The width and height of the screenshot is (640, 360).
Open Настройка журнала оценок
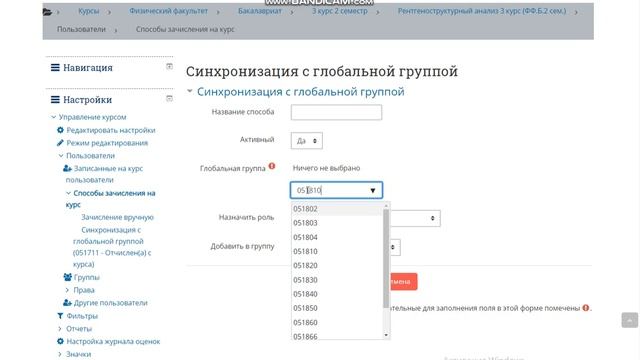[x=113, y=341]
